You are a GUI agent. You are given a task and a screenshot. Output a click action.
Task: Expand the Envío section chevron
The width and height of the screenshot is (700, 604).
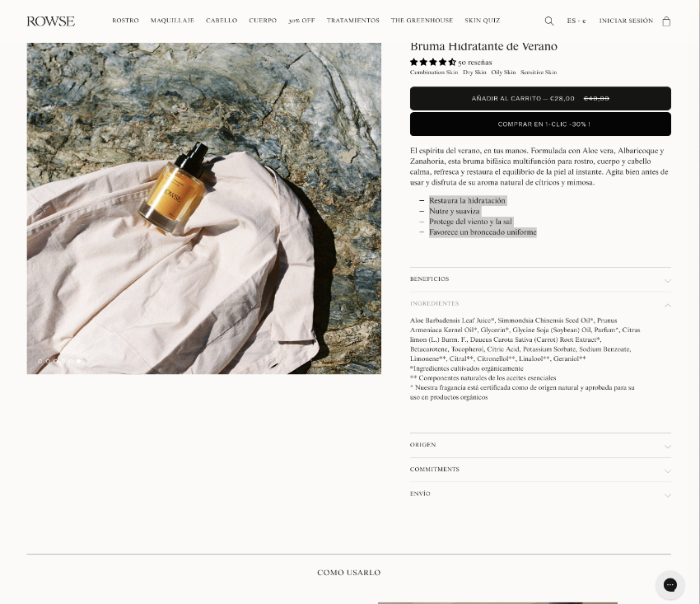pyautogui.click(x=667, y=495)
